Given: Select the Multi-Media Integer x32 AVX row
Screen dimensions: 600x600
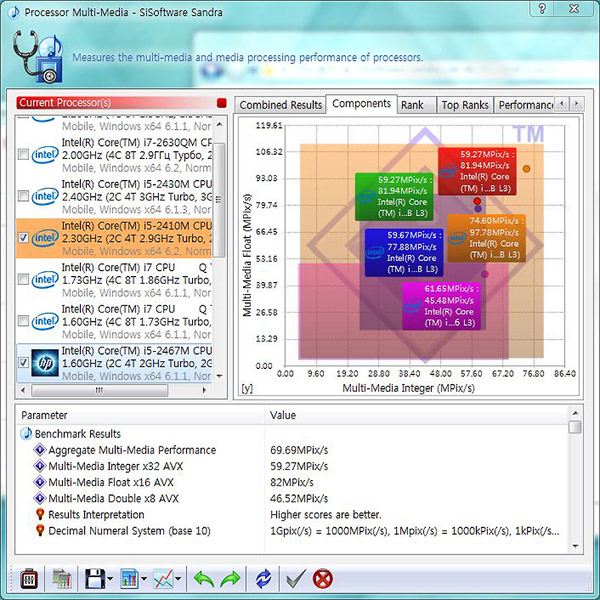Looking at the screenshot, I should click(x=293, y=466).
